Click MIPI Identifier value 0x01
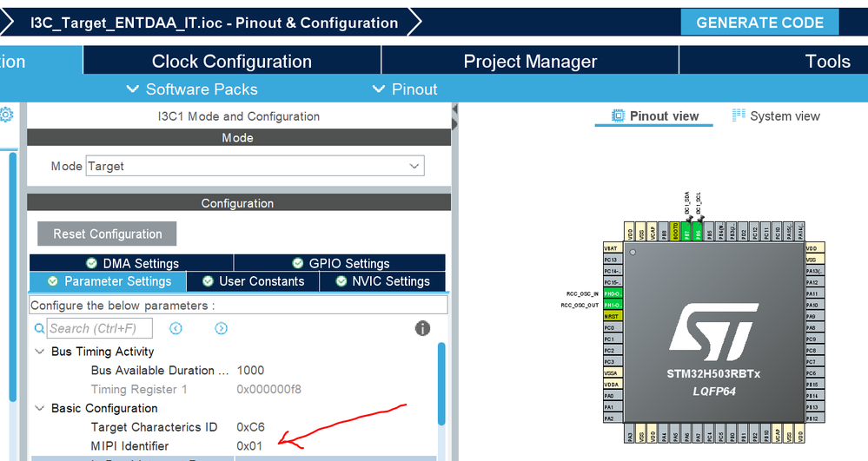The width and height of the screenshot is (868, 461). point(249,445)
